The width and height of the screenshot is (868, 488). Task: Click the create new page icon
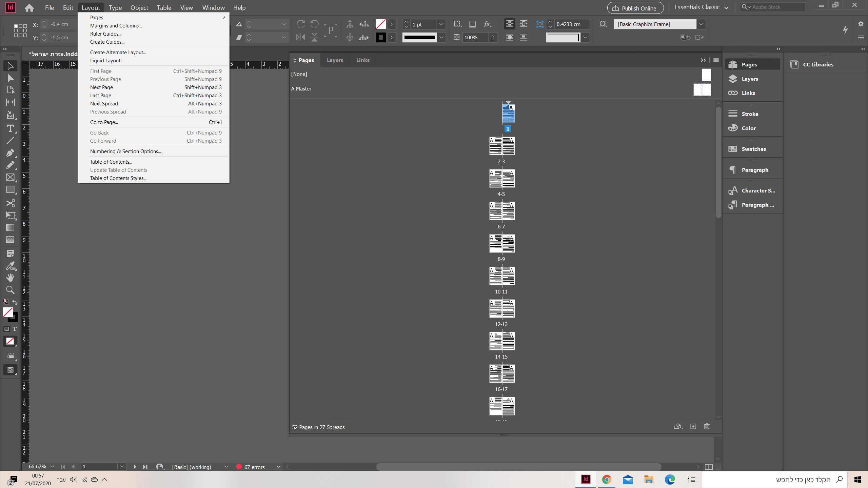[x=693, y=427]
